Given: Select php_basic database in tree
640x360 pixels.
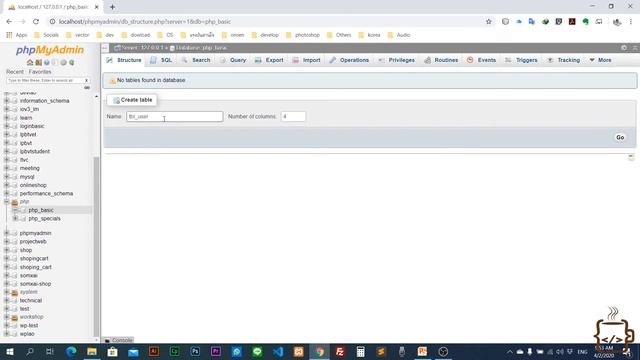Looking at the screenshot, I should point(41,210).
